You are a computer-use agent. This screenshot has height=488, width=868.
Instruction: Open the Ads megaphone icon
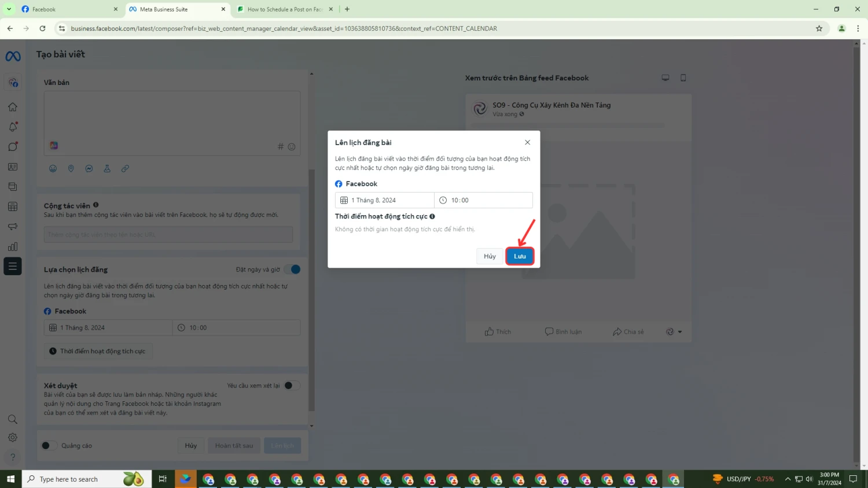(x=13, y=227)
